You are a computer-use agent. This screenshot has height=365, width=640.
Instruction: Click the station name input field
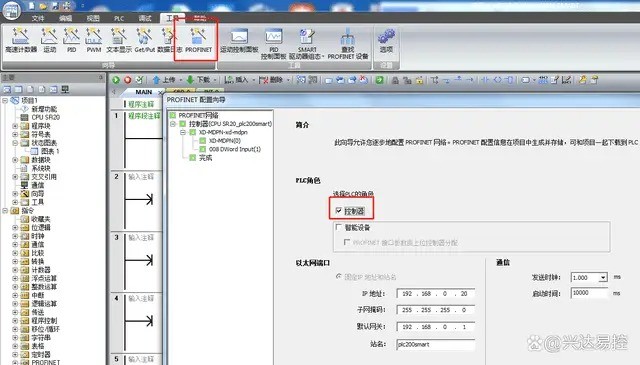(436, 344)
